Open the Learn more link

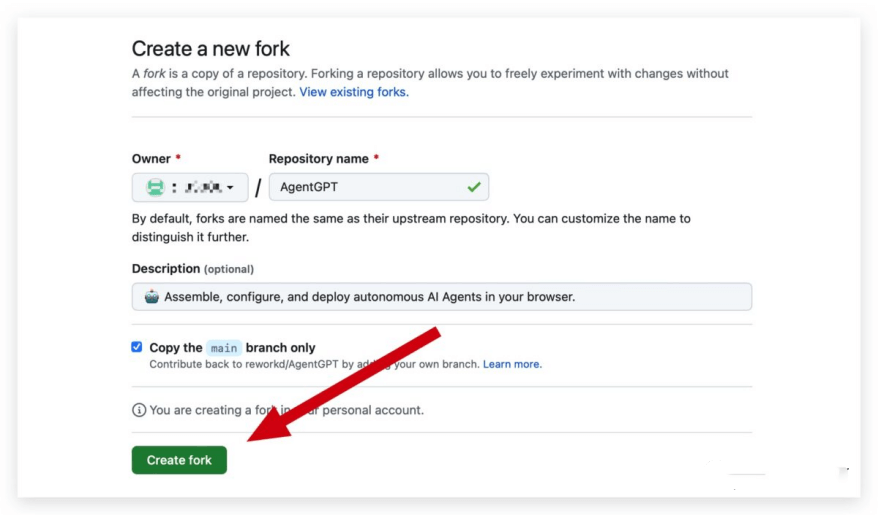(512, 364)
